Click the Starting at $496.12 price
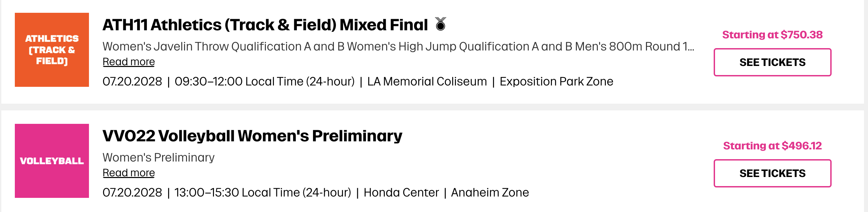The image size is (868, 212). (772, 146)
